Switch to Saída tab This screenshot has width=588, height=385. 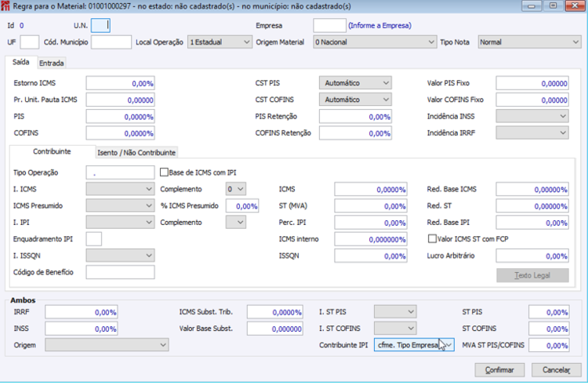pos(21,62)
